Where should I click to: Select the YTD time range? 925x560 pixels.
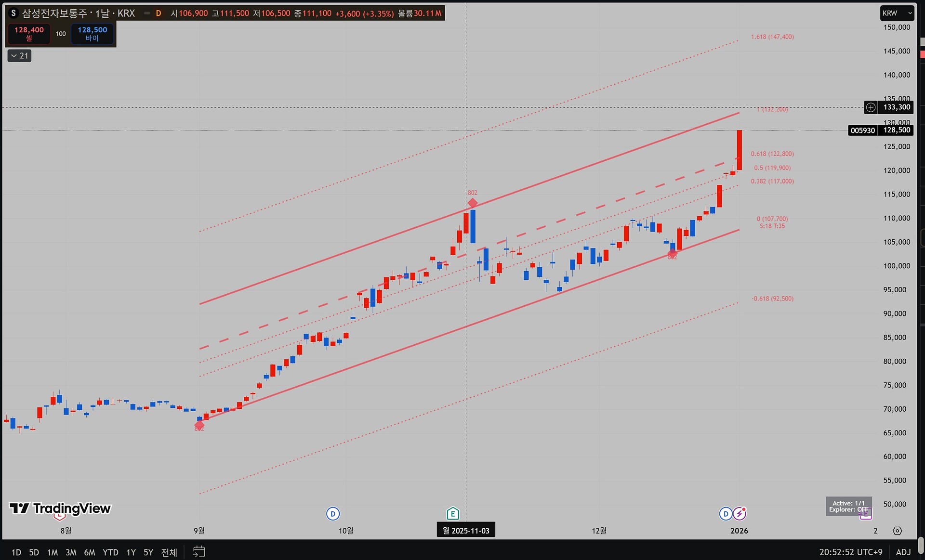110,552
